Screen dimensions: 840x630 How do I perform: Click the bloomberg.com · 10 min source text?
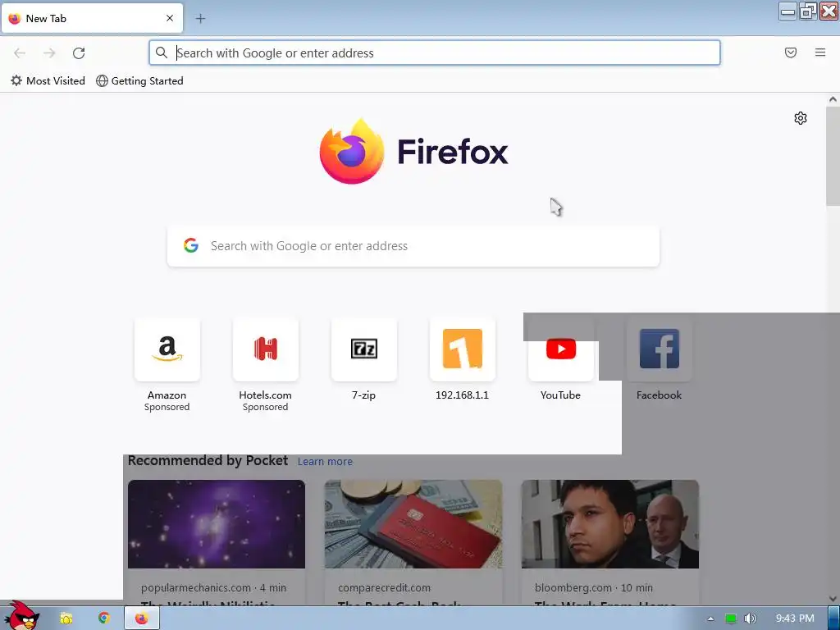[594, 587]
